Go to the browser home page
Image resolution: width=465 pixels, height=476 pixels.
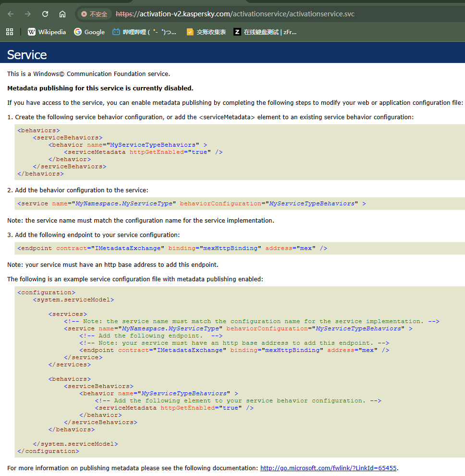[62, 14]
